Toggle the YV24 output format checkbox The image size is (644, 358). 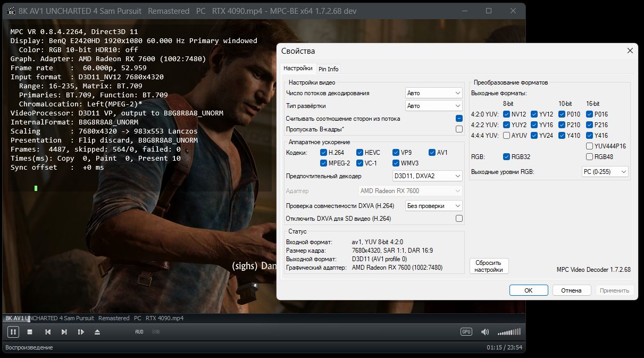click(x=534, y=136)
